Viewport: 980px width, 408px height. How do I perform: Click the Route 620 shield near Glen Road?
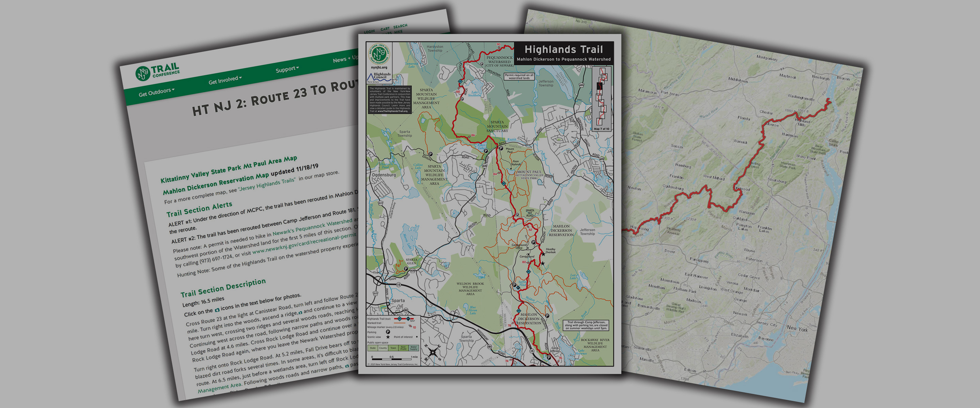pos(413,271)
